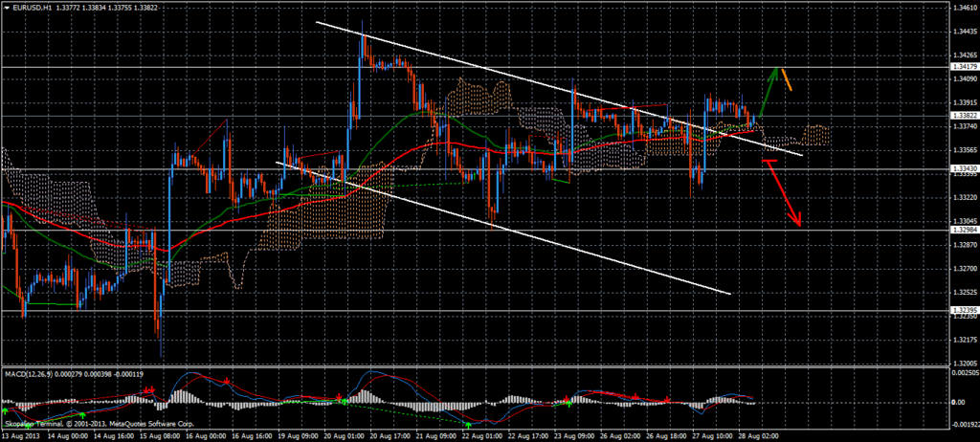Click the short red horizontal stop marker
The height and width of the screenshot is (442, 980).
point(768,162)
